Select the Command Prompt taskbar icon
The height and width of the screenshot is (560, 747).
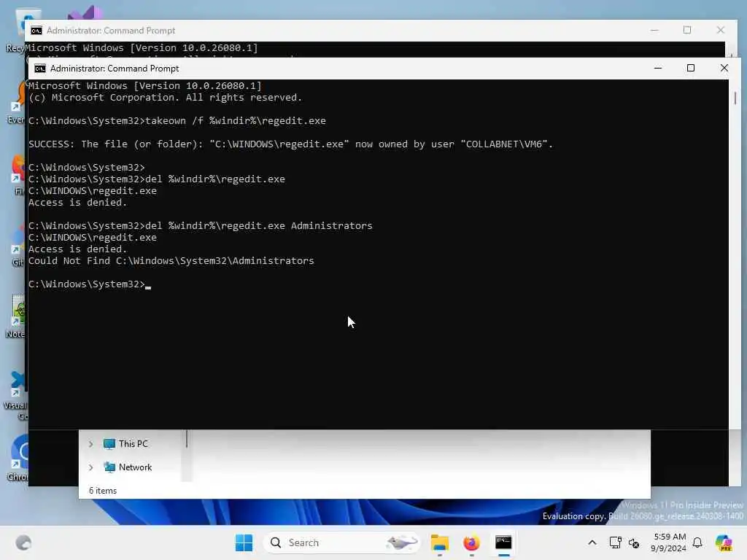tap(503, 542)
